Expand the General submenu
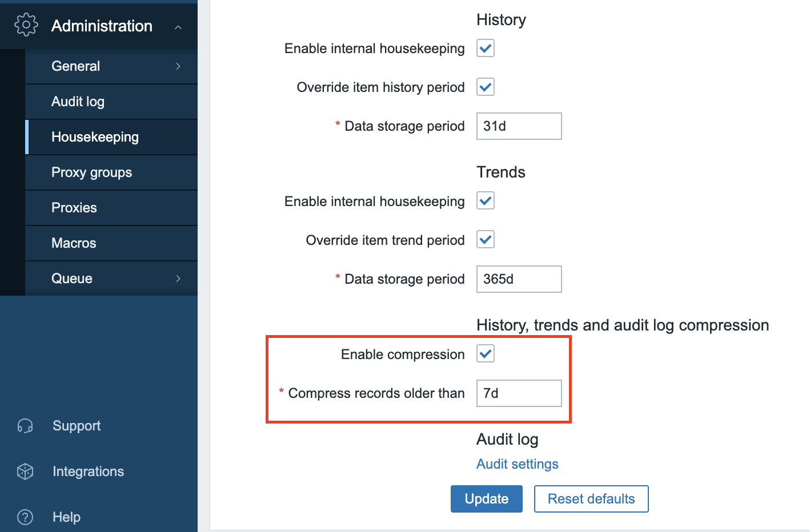 point(178,66)
